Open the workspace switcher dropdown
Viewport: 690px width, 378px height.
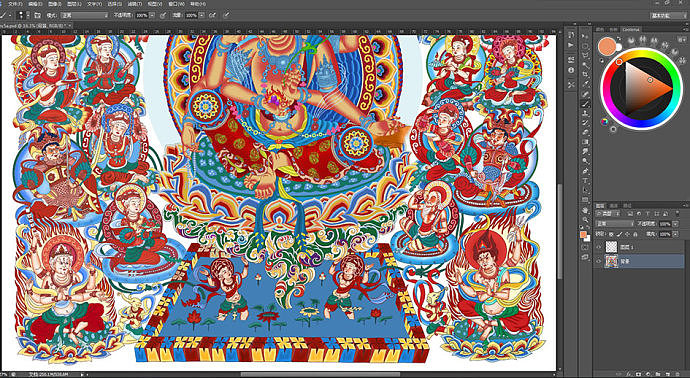click(x=668, y=15)
